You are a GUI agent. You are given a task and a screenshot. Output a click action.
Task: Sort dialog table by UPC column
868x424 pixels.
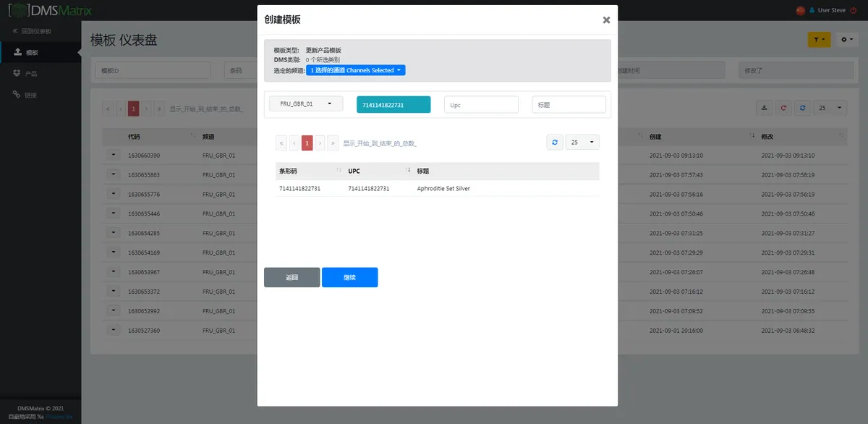(379, 171)
